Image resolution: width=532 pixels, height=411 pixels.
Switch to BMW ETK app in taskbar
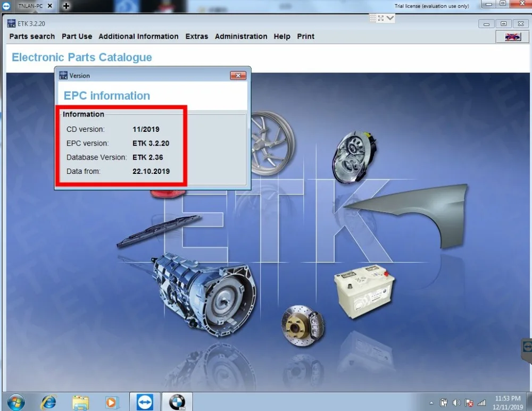pos(177,402)
